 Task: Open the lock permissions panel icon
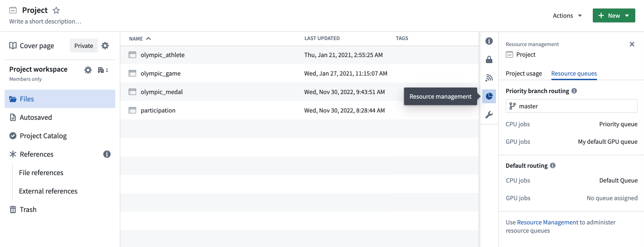(489, 59)
